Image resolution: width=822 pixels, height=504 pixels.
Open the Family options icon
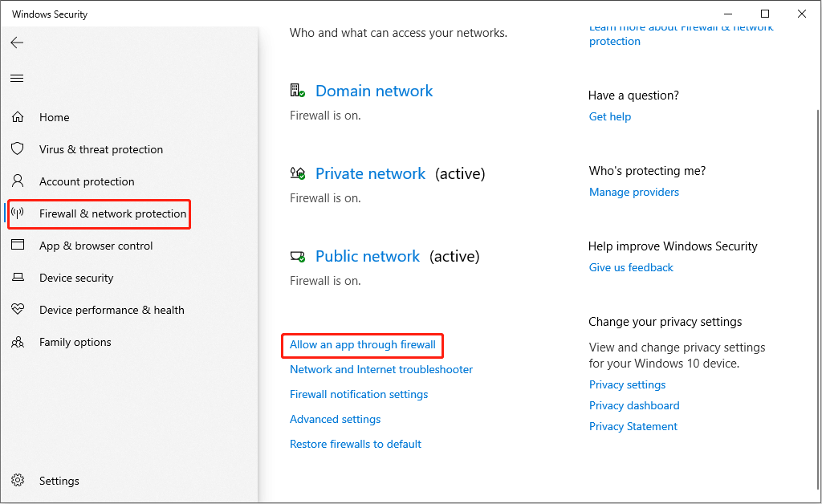point(18,342)
